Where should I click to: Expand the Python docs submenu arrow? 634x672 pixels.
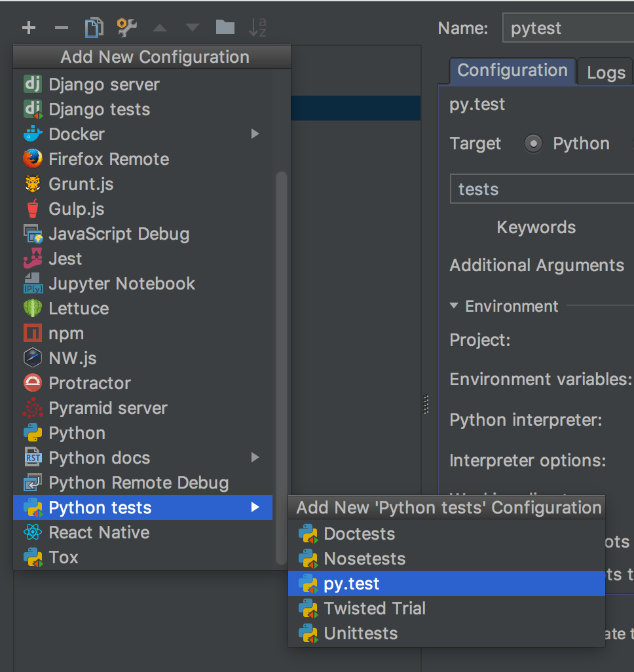pyautogui.click(x=255, y=458)
